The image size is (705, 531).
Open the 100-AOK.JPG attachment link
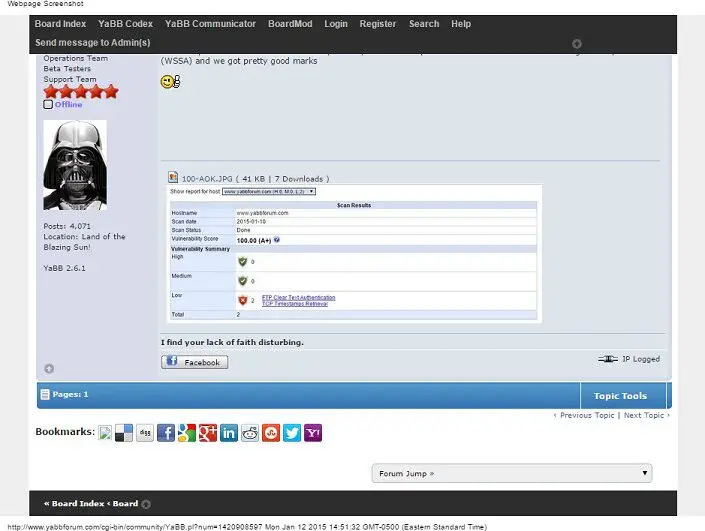tap(207, 179)
